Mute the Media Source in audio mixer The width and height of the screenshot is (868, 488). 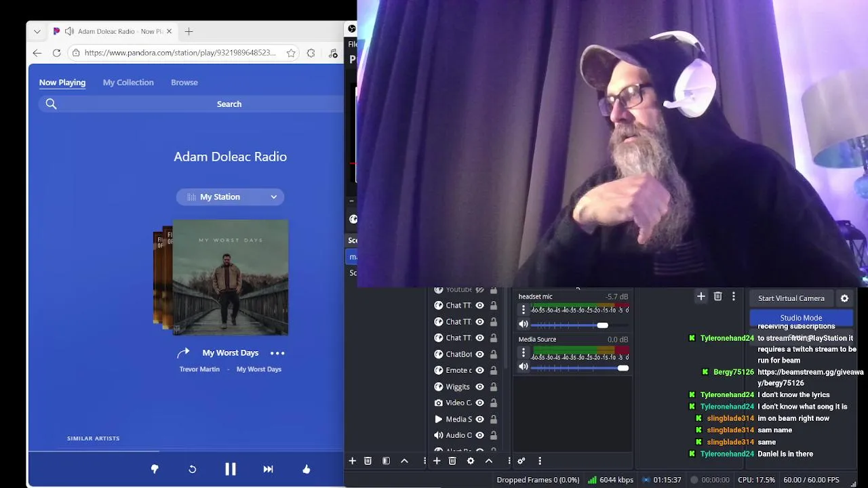523,367
